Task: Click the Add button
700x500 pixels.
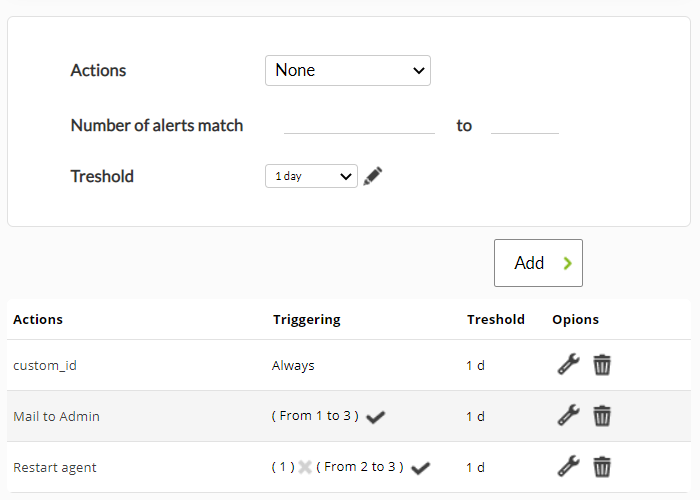Action: [x=538, y=263]
